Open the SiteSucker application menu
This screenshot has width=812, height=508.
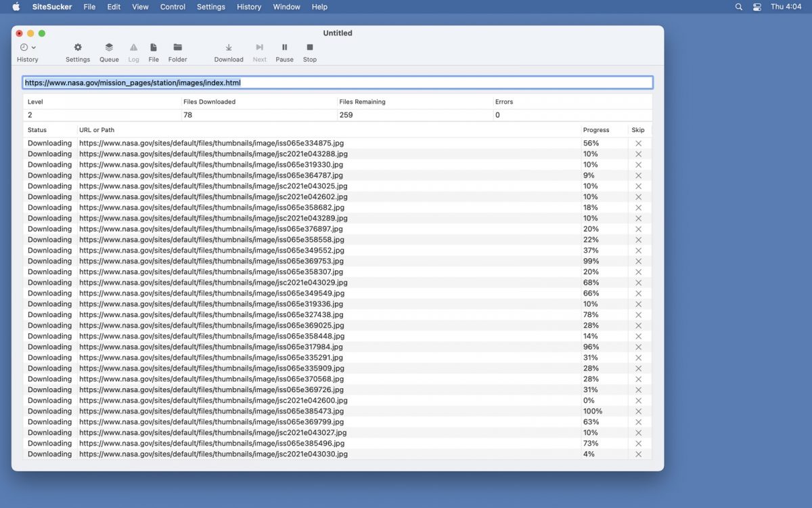[52, 7]
